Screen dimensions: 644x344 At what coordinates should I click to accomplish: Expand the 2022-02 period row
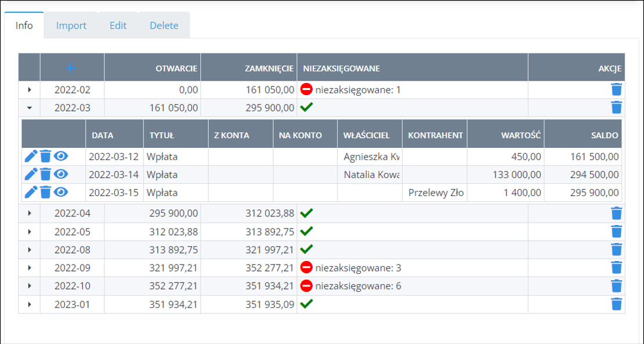coord(30,90)
